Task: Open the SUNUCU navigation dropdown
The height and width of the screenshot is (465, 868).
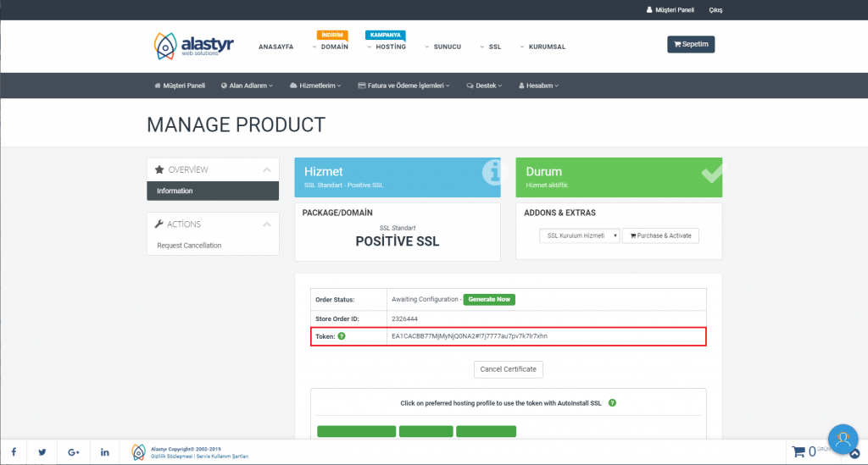Action: pyautogui.click(x=442, y=47)
